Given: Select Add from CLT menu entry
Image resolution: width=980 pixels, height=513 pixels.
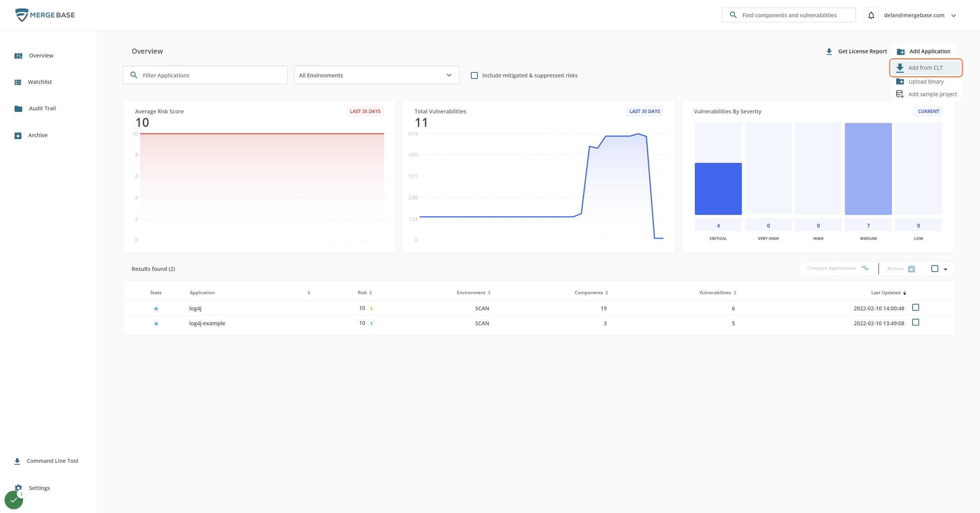Looking at the screenshot, I should [x=926, y=68].
